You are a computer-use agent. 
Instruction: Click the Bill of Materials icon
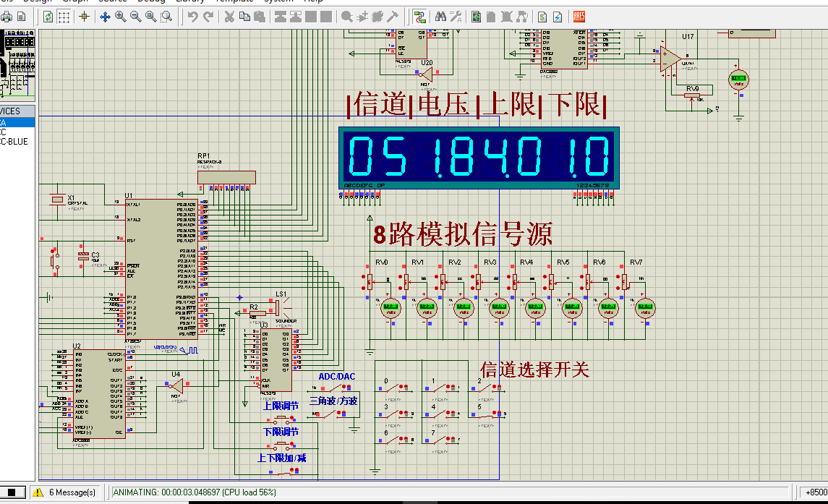542,17
